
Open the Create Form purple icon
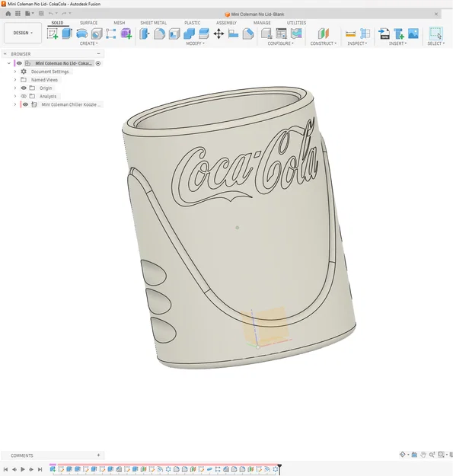click(126, 34)
